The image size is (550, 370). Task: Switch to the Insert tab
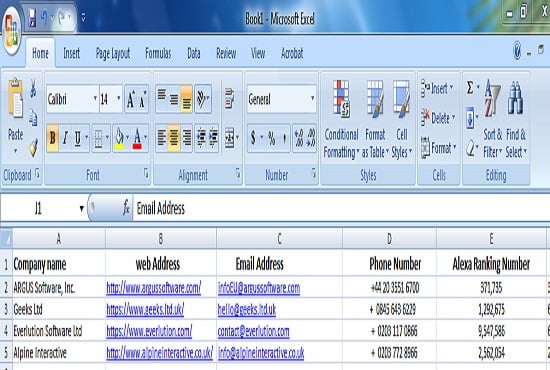click(72, 54)
